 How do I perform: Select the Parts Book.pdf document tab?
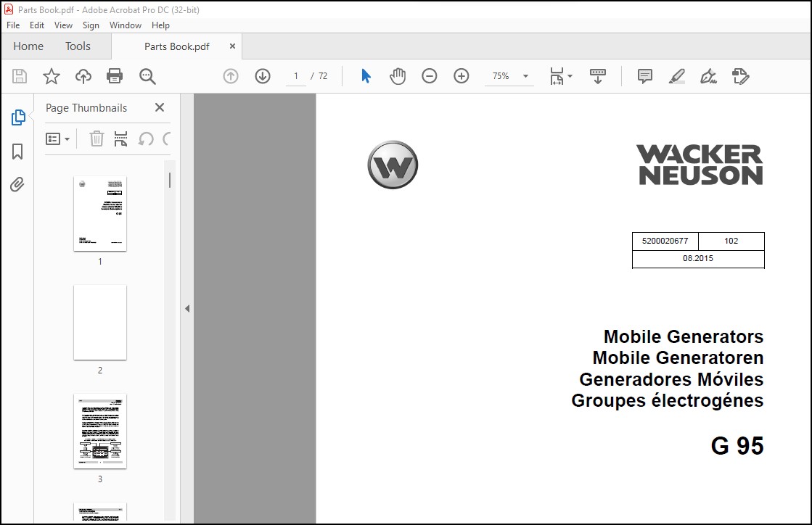(x=176, y=46)
